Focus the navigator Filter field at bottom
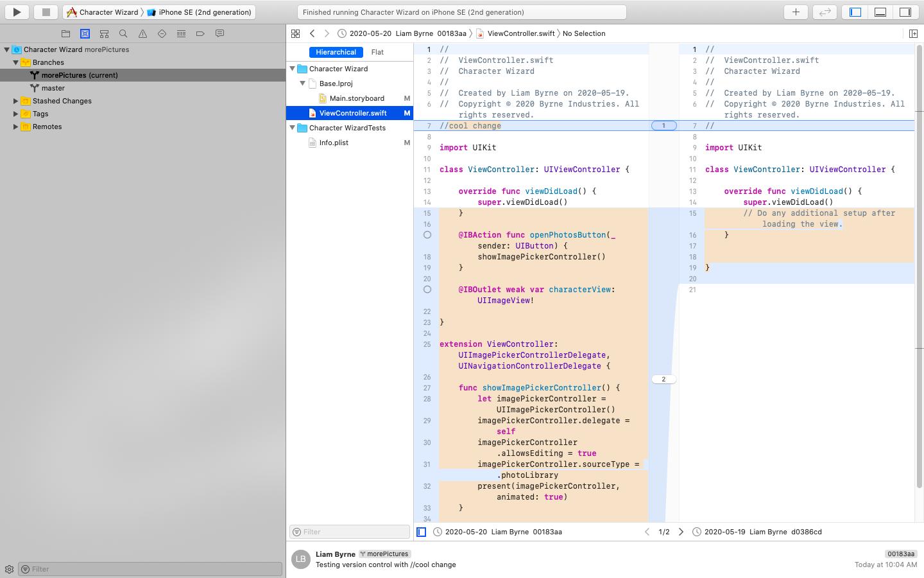Screen dimensions: 924x578 tap(150, 569)
